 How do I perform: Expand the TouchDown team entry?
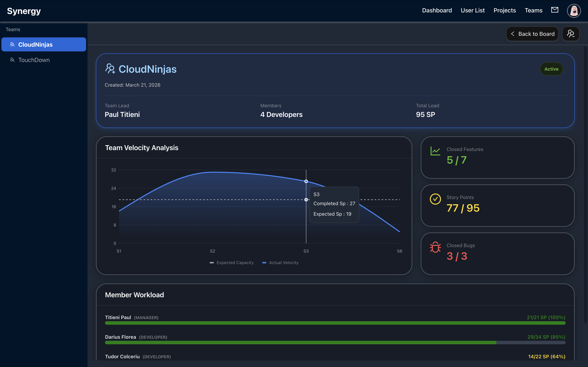(x=34, y=60)
